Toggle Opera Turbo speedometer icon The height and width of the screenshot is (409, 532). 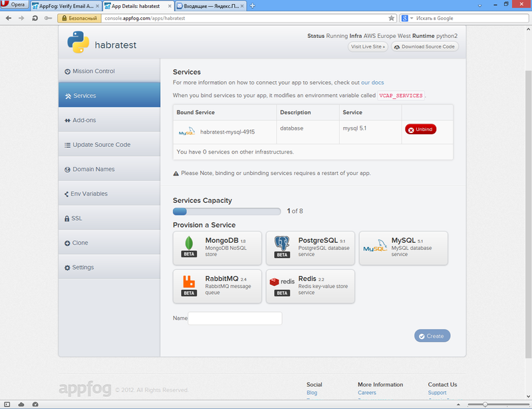click(35, 404)
